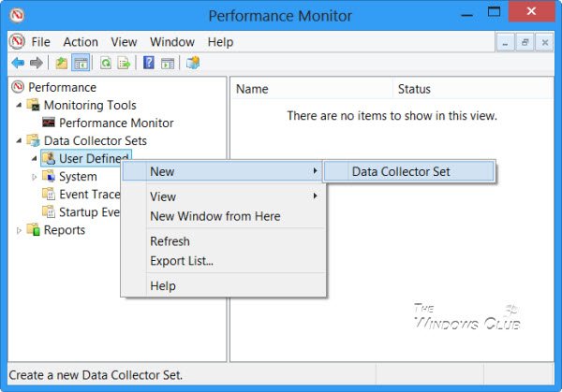The width and height of the screenshot is (562, 392).
Task: Select the Performance root tree item
Action: tap(62, 87)
